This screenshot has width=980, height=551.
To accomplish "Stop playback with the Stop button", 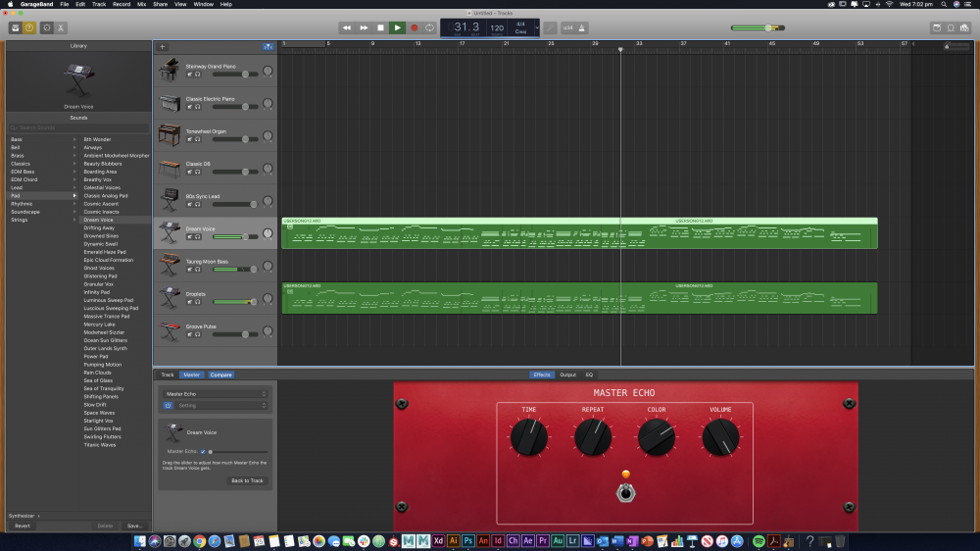I will click(380, 27).
